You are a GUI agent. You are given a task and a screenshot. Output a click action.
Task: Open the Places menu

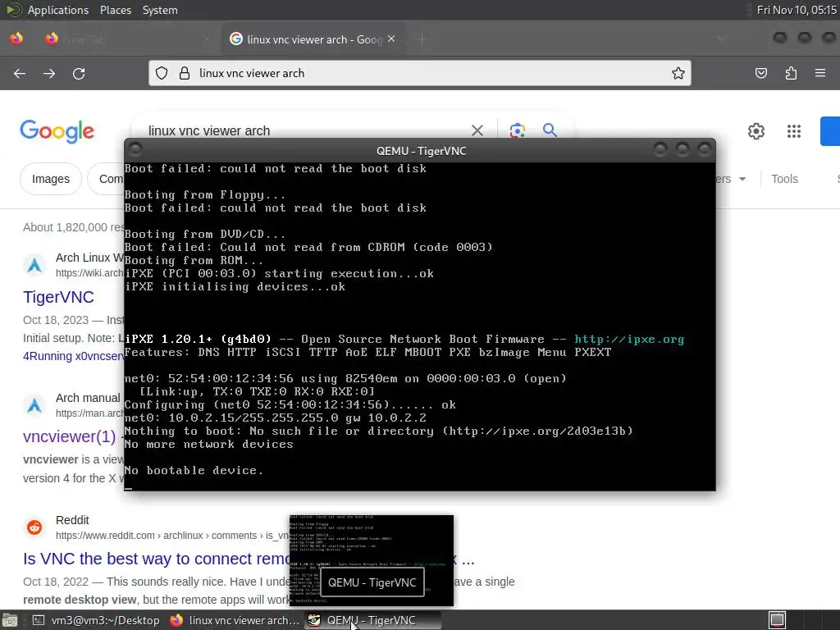pos(115,10)
